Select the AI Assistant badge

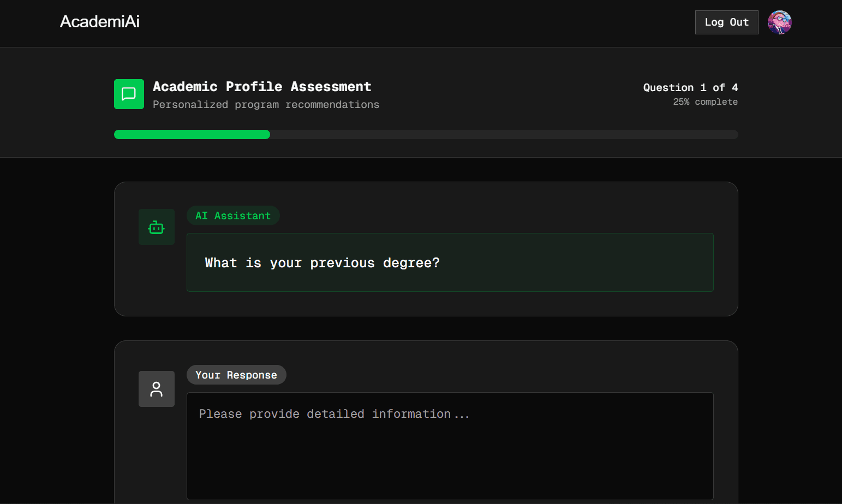[233, 216]
